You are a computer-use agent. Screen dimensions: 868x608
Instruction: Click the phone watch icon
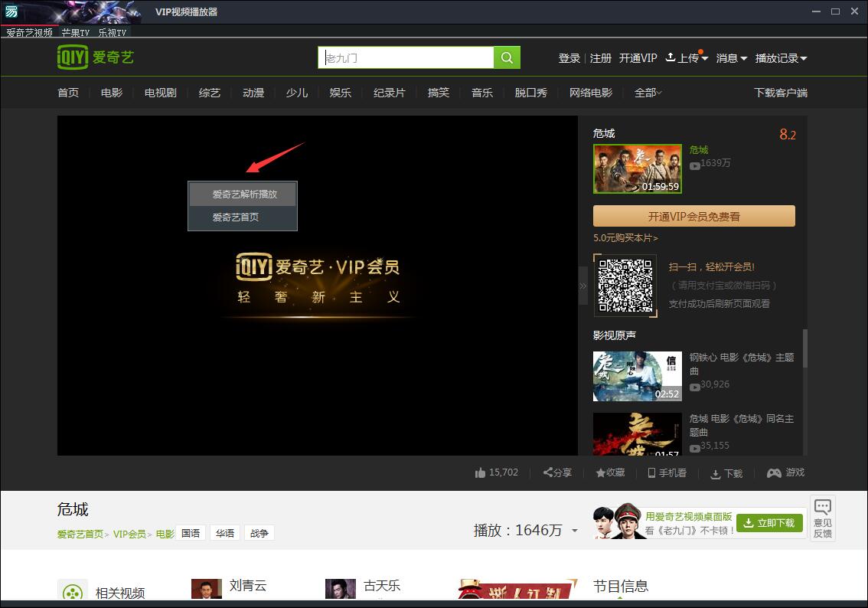[x=651, y=473]
